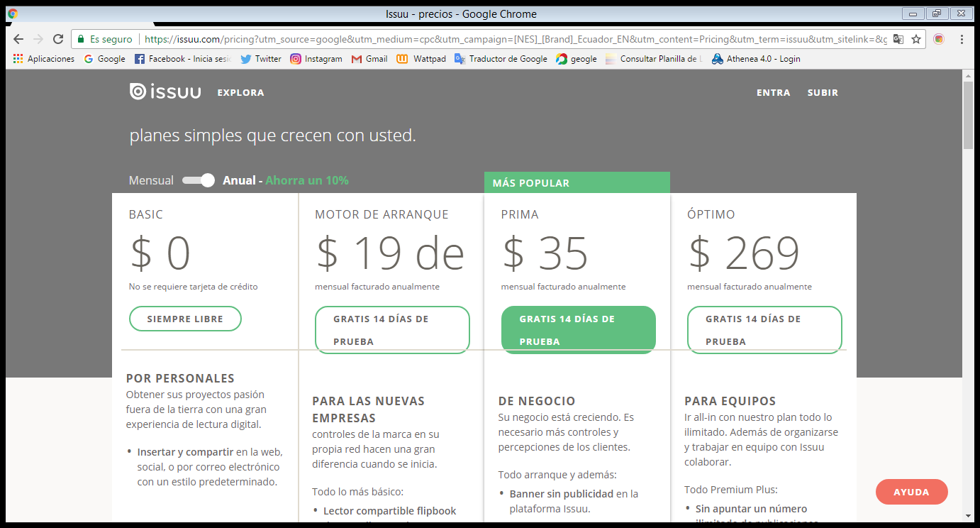Open the Facebook bookmark
Screen dimensions: 980x528
coord(183,59)
